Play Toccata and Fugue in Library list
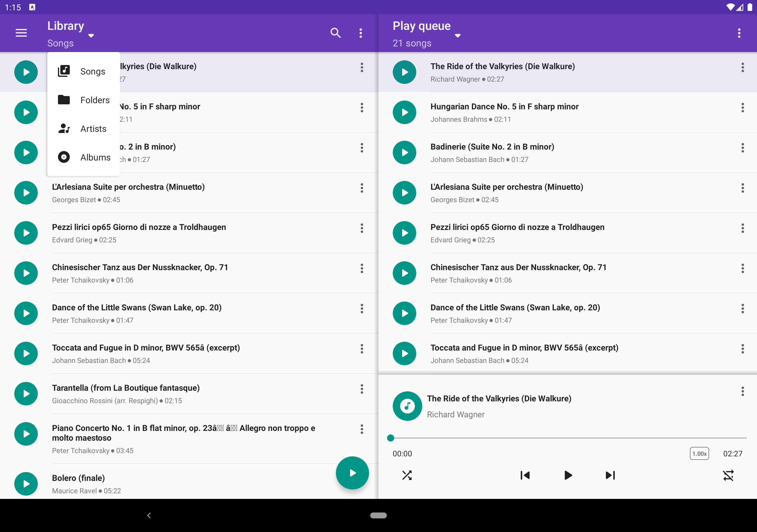 (26, 354)
